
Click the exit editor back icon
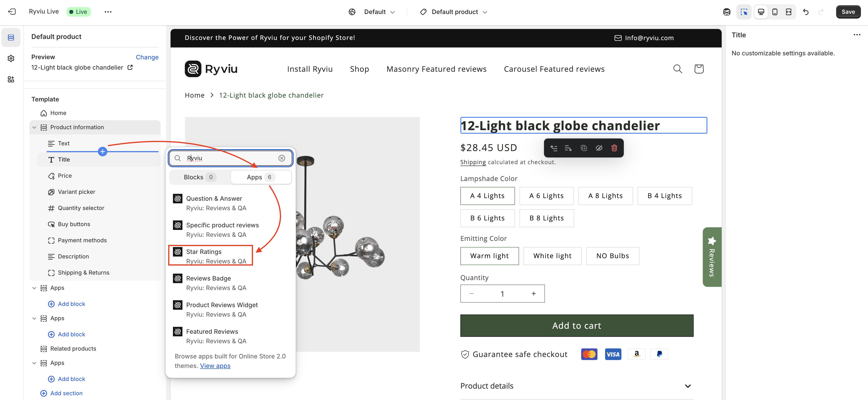point(12,12)
